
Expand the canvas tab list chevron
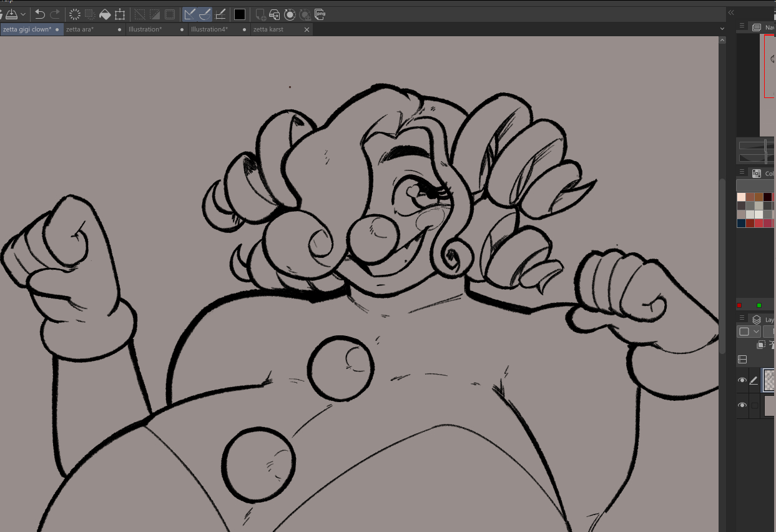pyautogui.click(x=722, y=29)
